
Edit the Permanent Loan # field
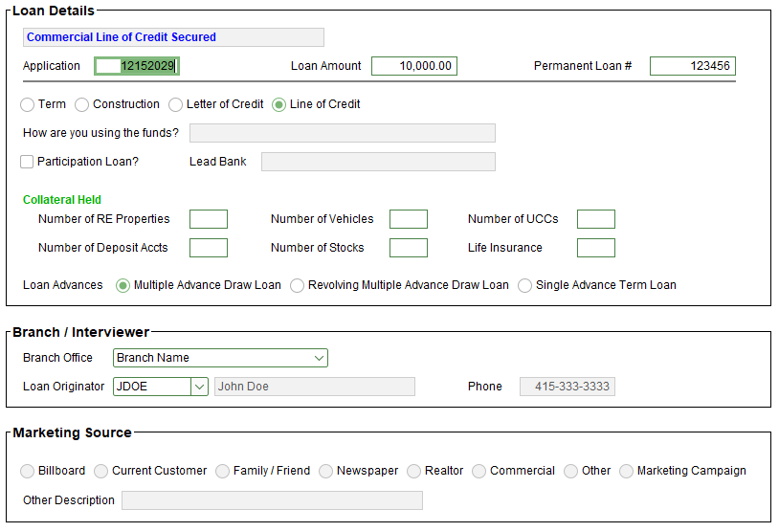point(692,66)
